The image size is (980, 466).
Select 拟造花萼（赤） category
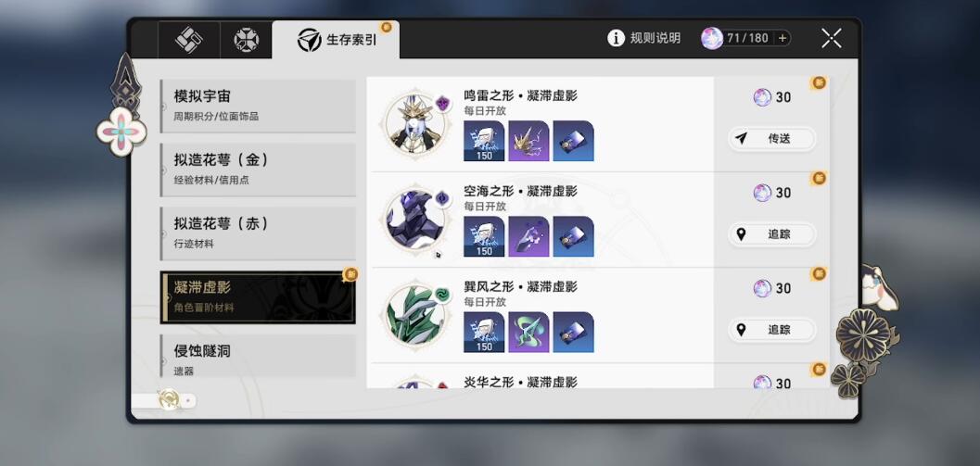(x=258, y=233)
